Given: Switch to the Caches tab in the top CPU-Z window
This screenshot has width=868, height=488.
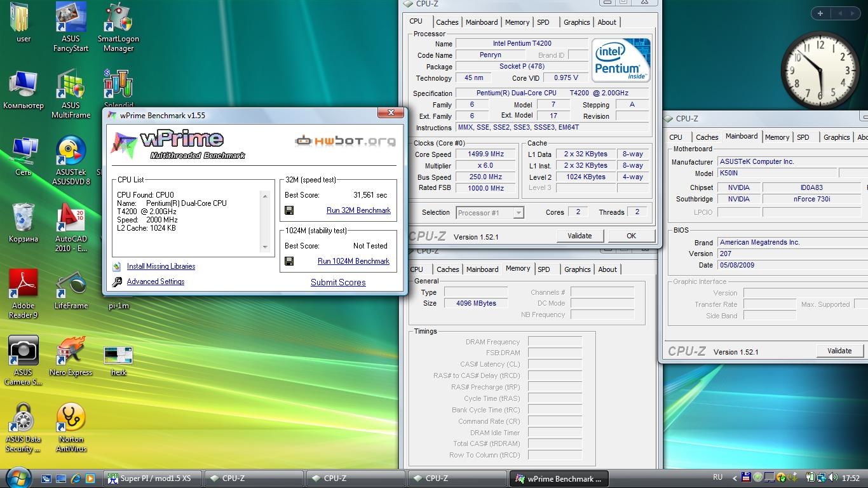Looking at the screenshot, I should tap(447, 22).
